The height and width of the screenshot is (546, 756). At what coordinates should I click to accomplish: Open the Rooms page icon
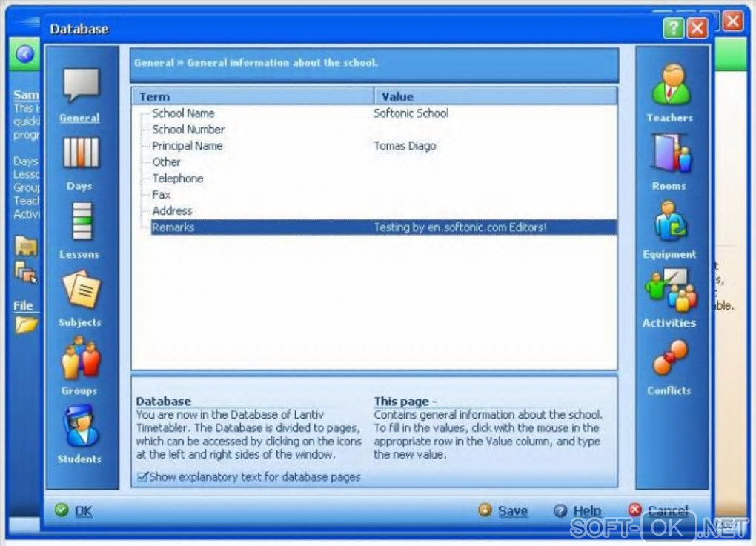(671, 153)
